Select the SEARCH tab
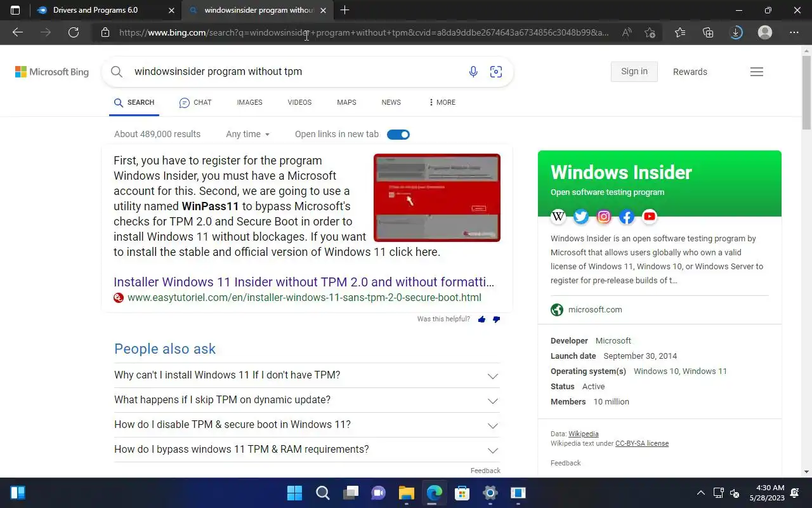The height and width of the screenshot is (508, 812). coord(134,102)
